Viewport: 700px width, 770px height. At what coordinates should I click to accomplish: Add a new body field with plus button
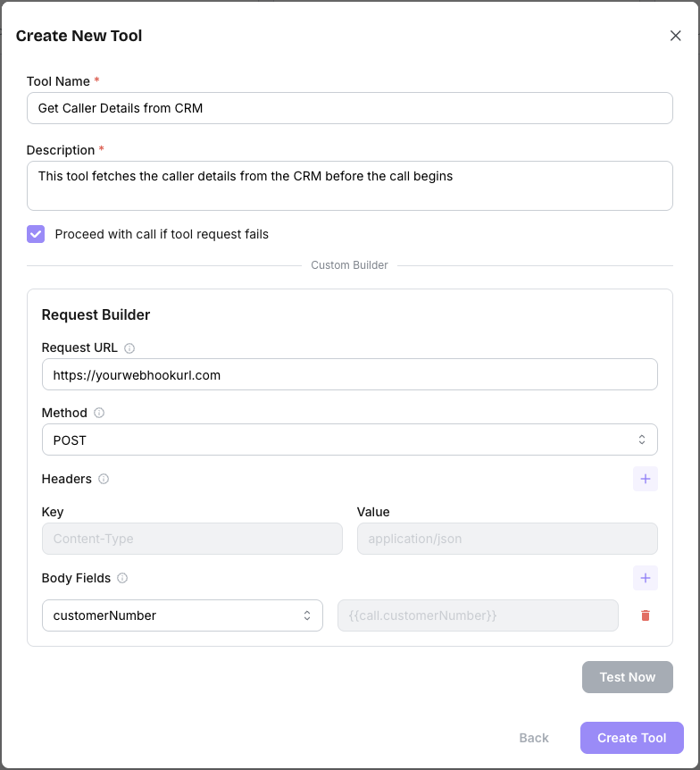(645, 578)
